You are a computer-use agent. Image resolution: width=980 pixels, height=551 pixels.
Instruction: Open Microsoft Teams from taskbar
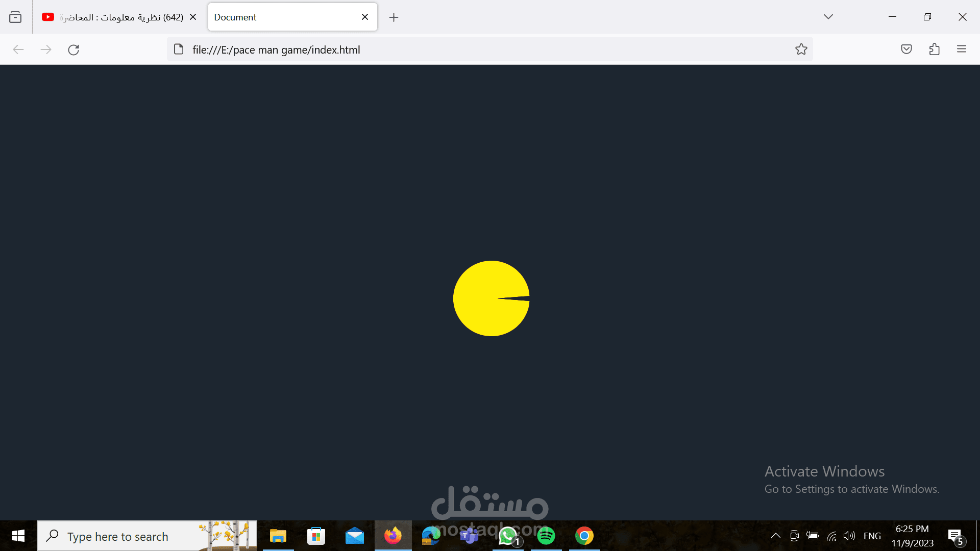click(469, 536)
